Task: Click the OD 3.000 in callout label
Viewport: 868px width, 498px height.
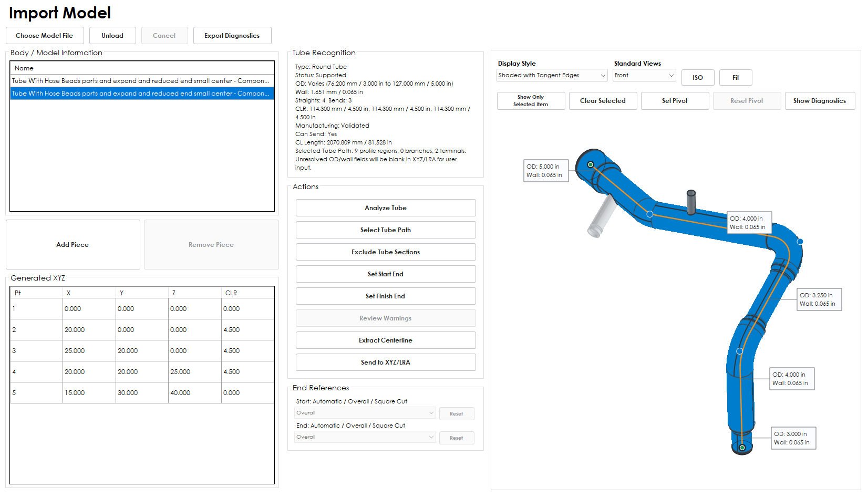Action: [x=793, y=438]
